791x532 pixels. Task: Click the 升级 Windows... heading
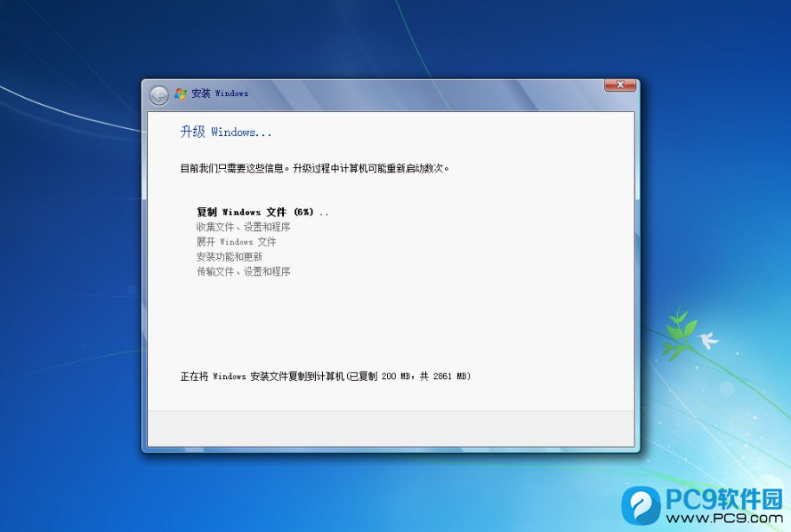pos(226,133)
